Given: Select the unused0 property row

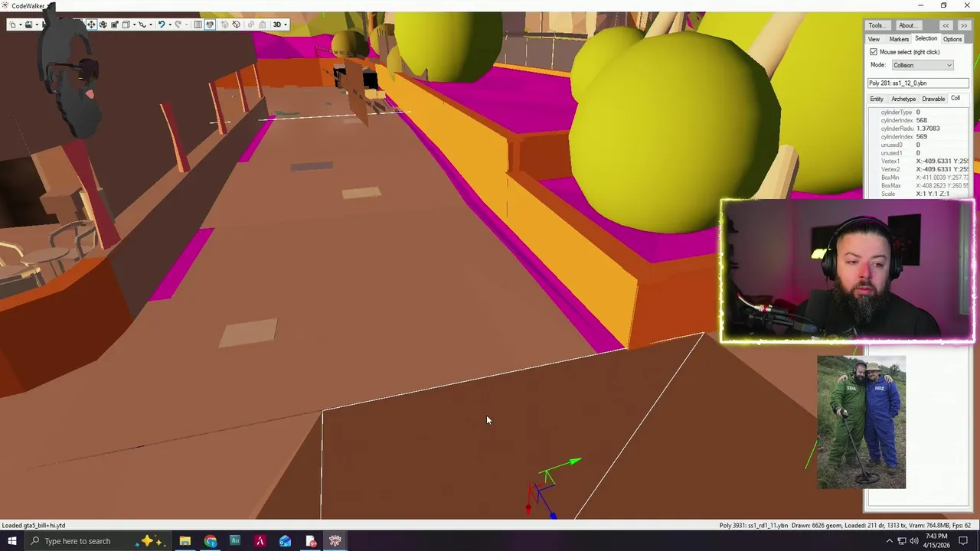Looking at the screenshot, I should (x=919, y=145).
